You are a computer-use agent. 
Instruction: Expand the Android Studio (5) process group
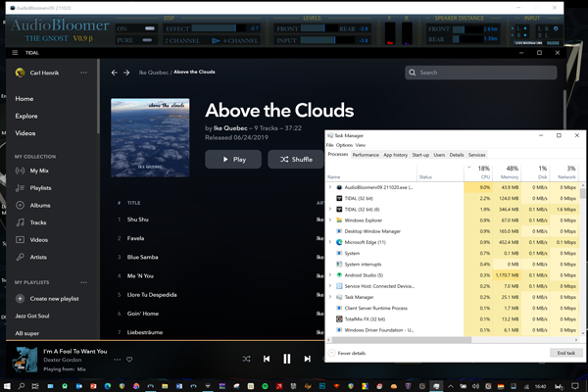pyautogui.click(x=330, y=275)
